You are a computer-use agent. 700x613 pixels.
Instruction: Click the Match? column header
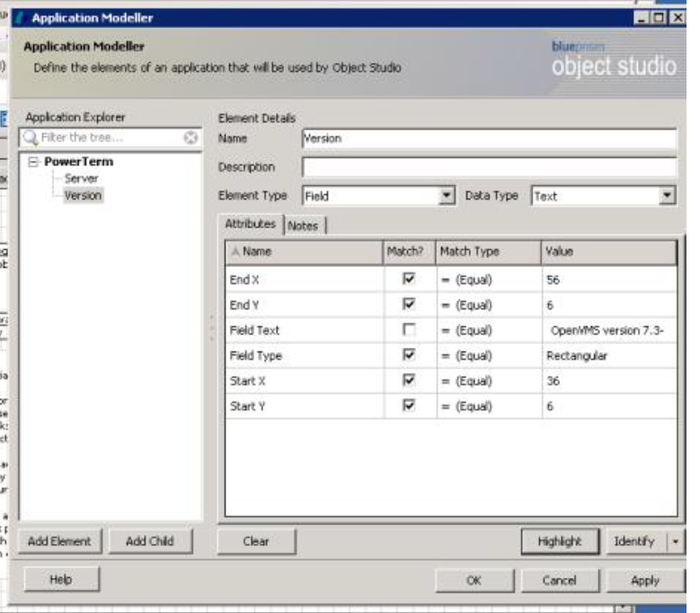coord(409,252)
